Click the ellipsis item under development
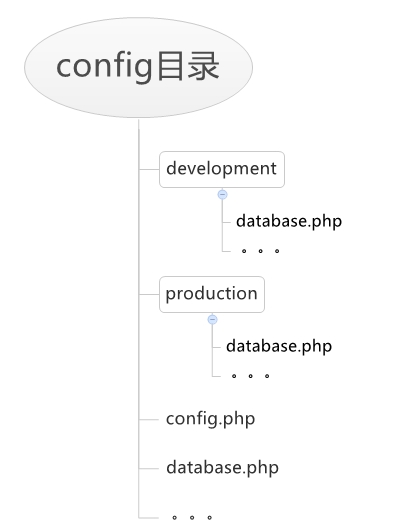This screenshot has width=401, height=529. click(260, 251)
